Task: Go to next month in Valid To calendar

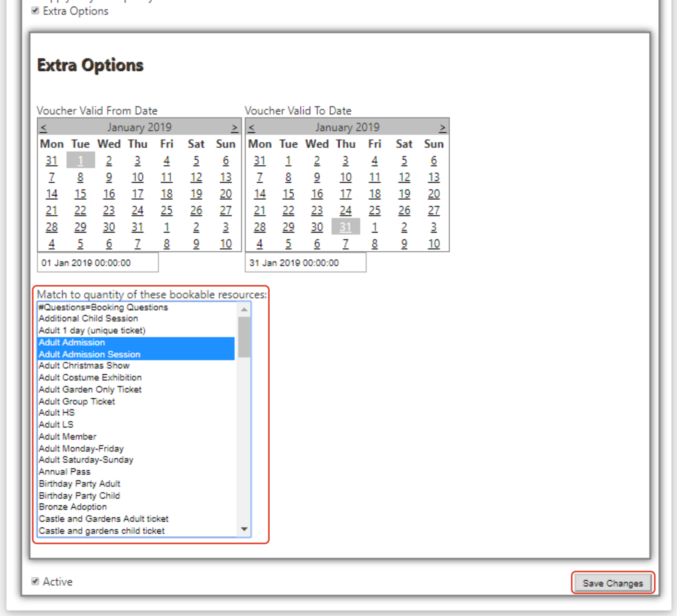Action: 443,127
